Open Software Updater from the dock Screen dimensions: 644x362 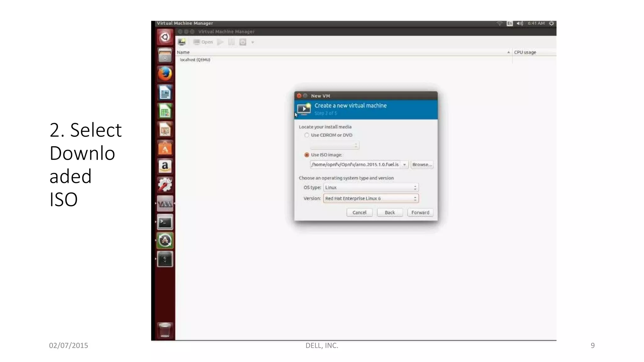pos(165,241)
